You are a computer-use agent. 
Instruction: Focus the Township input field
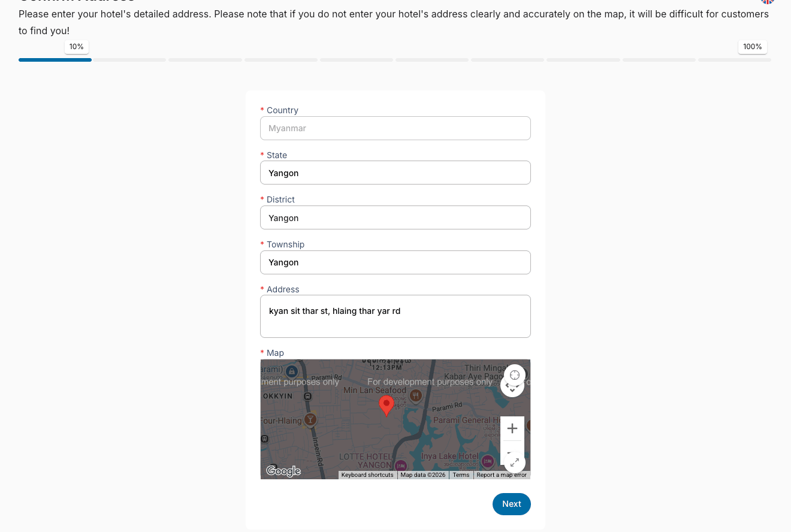pyautogui.click(x=395, y=262)
